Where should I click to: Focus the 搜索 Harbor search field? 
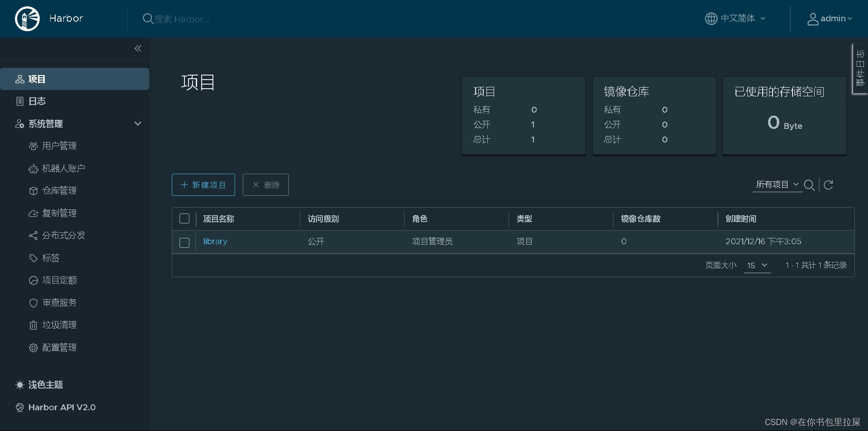point(182,19)
